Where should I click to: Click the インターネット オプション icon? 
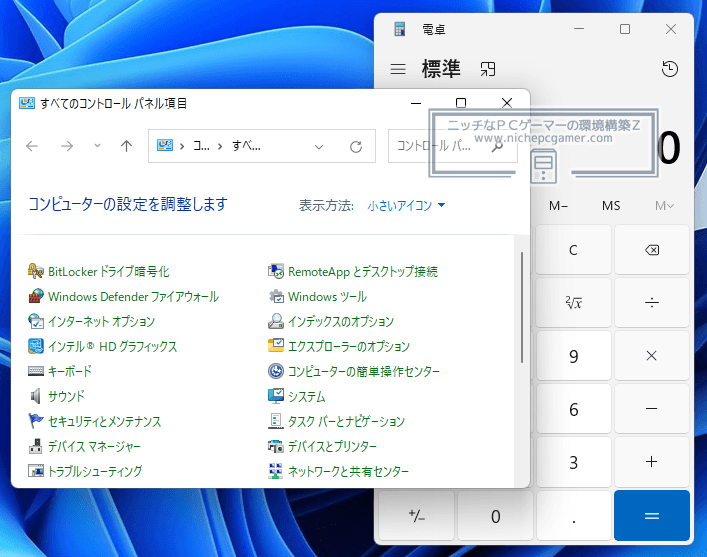click(x=36, y=321)
